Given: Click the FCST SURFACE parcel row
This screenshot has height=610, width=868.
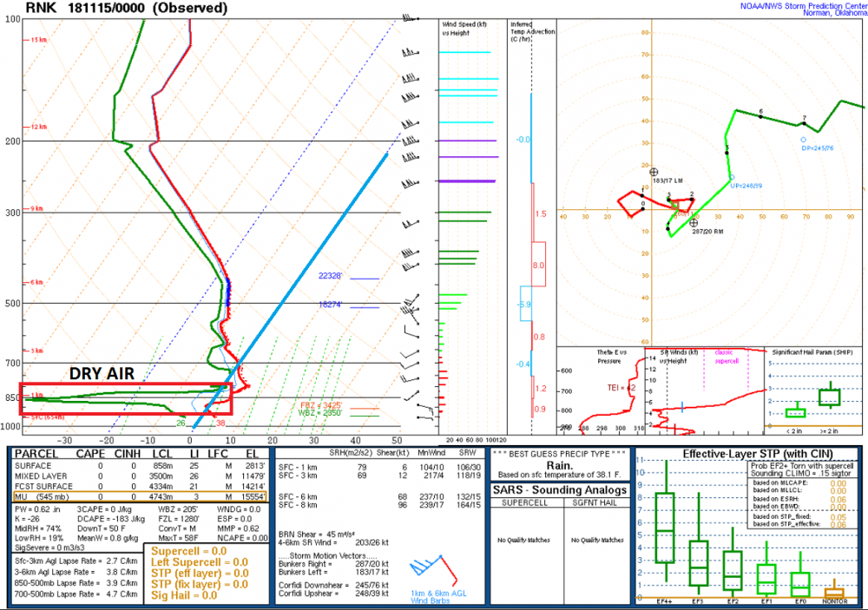Looking at the screenshot, I should 140,486.
